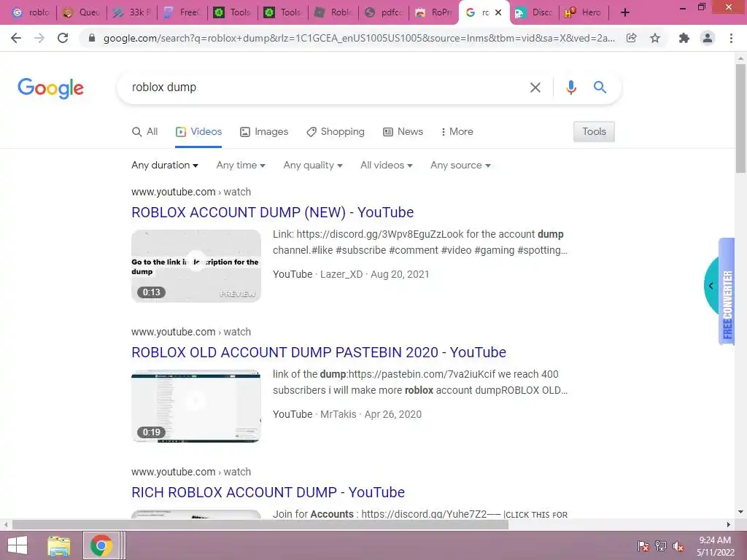Click the padlock site info icon
The height and width of the screenshot is (560, 747).
pyautogui.click(x=92, y=38)
